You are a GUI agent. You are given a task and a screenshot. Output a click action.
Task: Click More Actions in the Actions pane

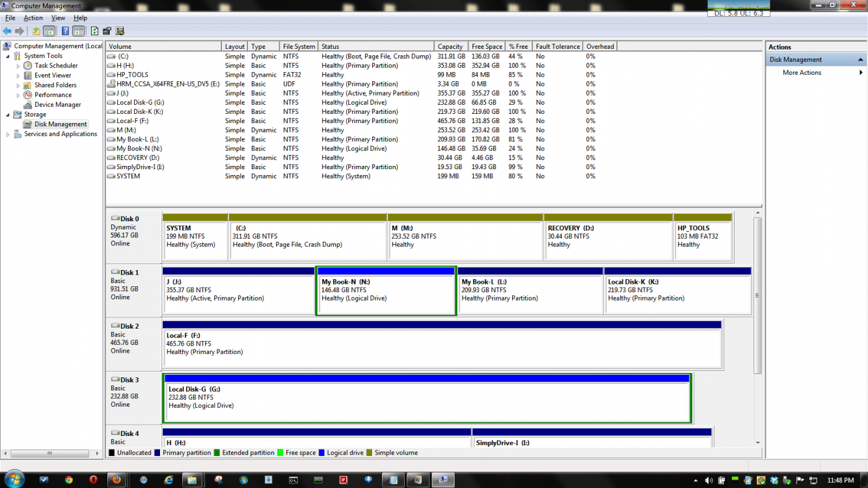coord(802,73)
